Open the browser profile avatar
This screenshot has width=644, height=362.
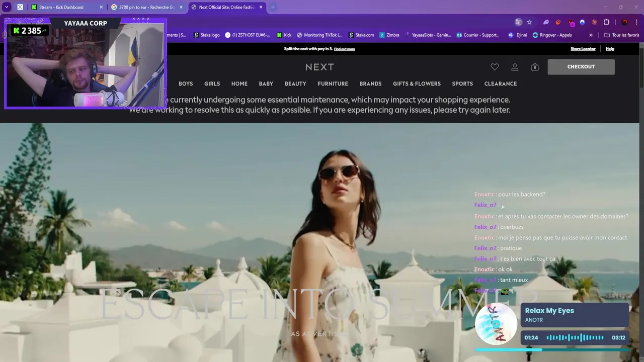point(625,22)
